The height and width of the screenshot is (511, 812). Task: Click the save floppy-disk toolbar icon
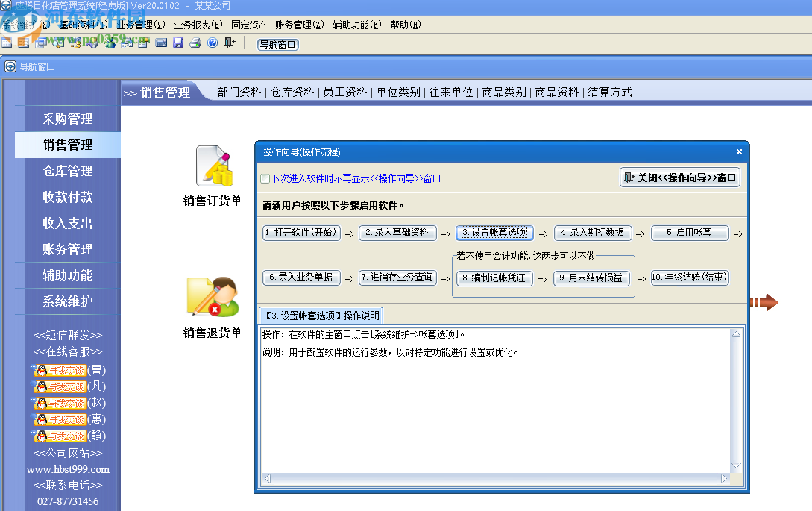[178, 43]
